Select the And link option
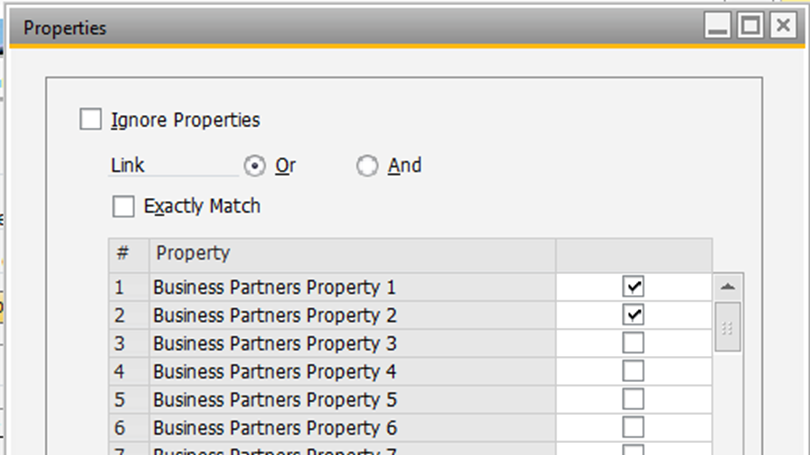810x455 pixels. 368,166
